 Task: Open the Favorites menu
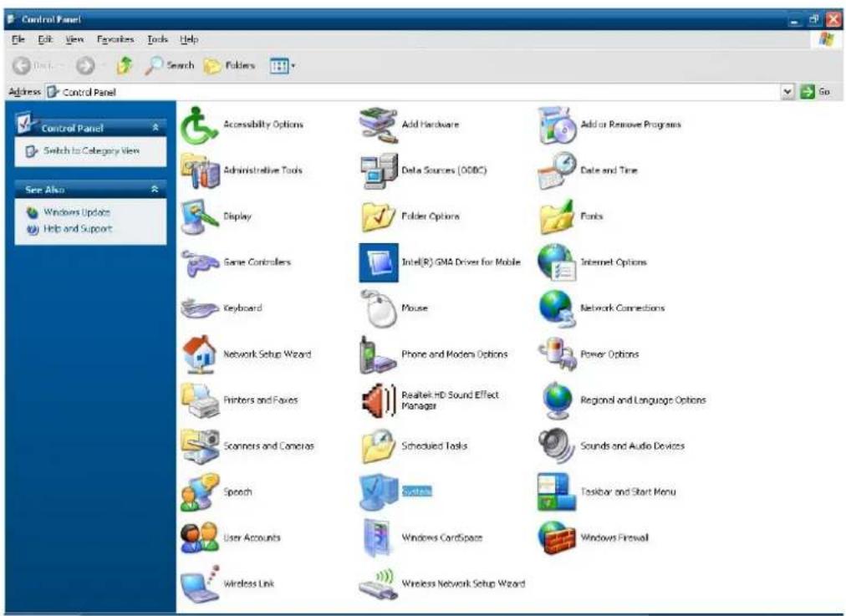point(115,39)
